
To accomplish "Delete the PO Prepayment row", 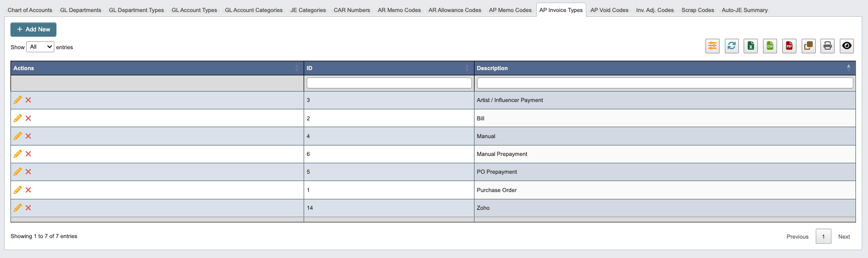I will coord(28,172).
